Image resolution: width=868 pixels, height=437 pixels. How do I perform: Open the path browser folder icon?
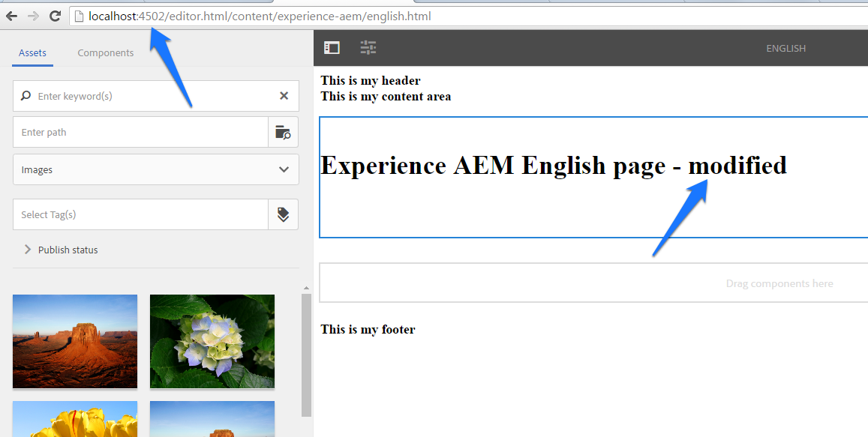283,132
